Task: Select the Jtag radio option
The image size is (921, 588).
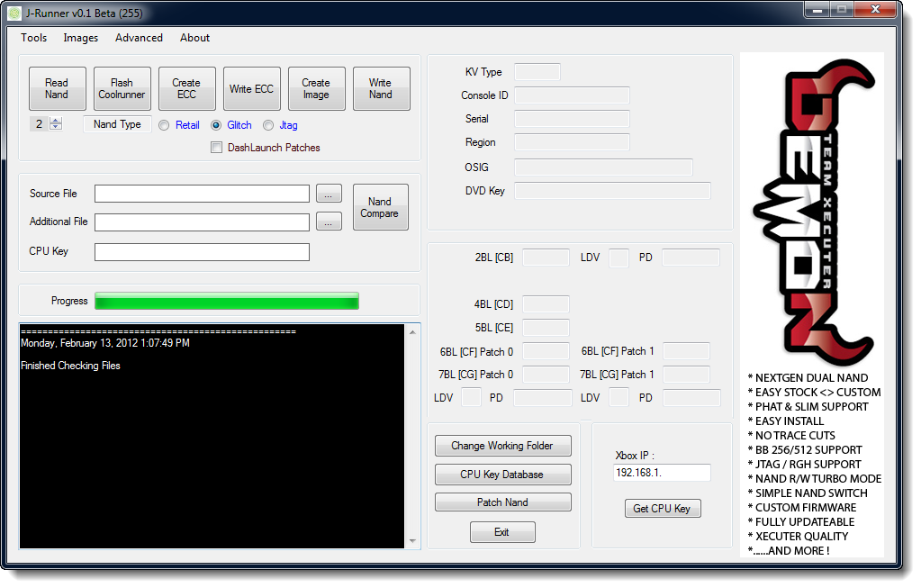Action: 268,125
